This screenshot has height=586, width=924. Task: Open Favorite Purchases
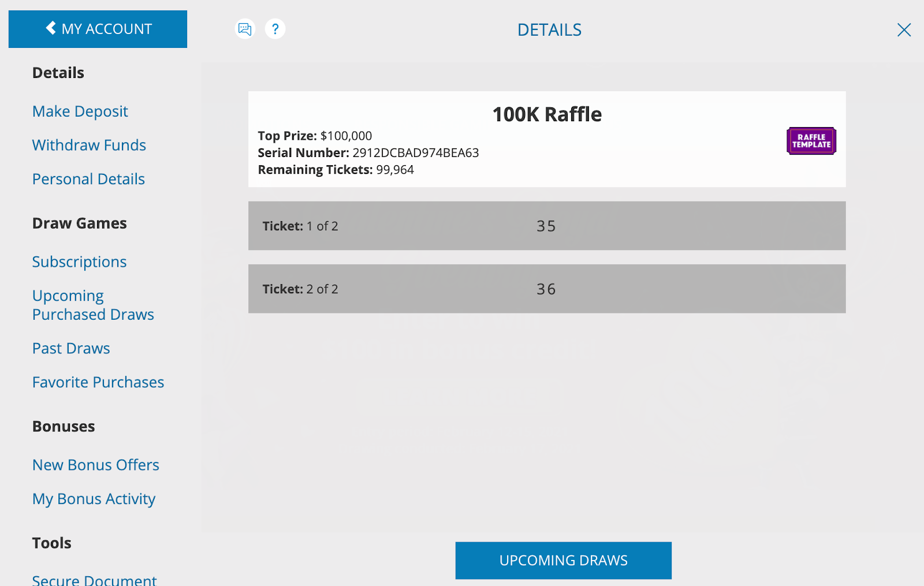(x=98, y=382)
